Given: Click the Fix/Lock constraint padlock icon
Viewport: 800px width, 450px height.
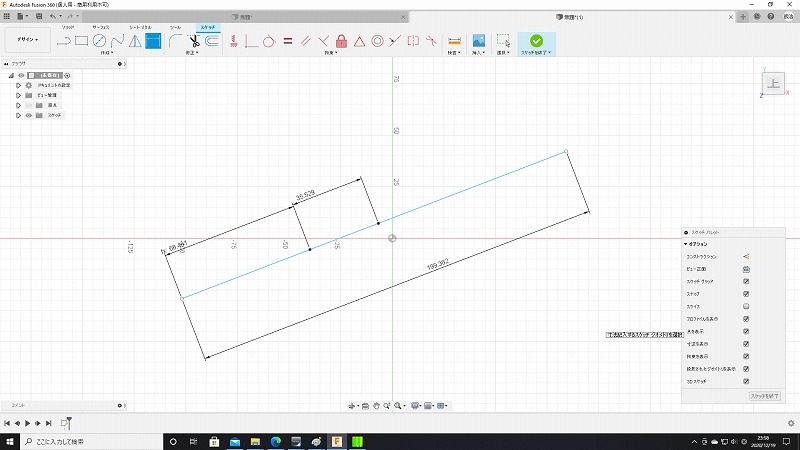Looking at the screenshot, I should pyautogui.click(x=341, y=41).
